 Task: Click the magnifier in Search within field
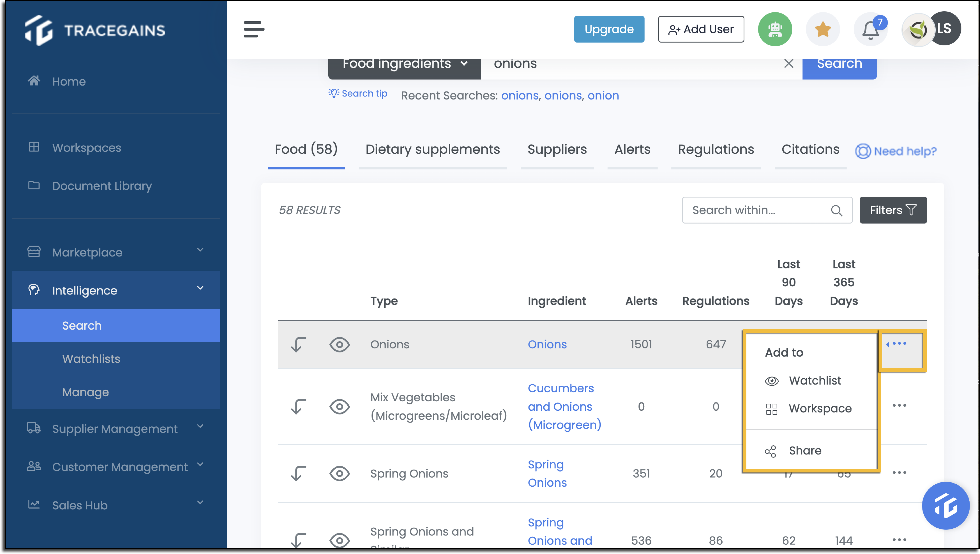pos(837,210)
